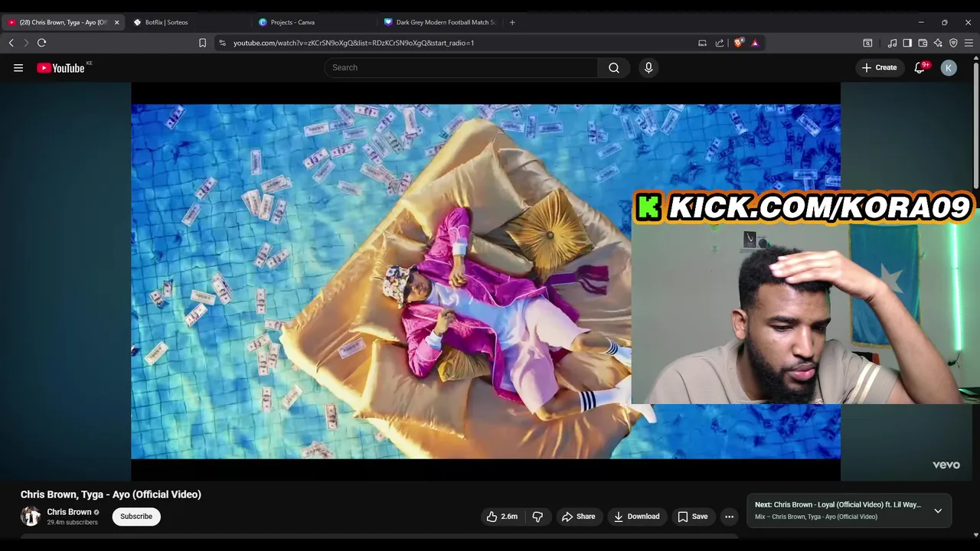Viewport: 980px width, 551px height.
Task: Open the account avatar menu
Action: 949,68
